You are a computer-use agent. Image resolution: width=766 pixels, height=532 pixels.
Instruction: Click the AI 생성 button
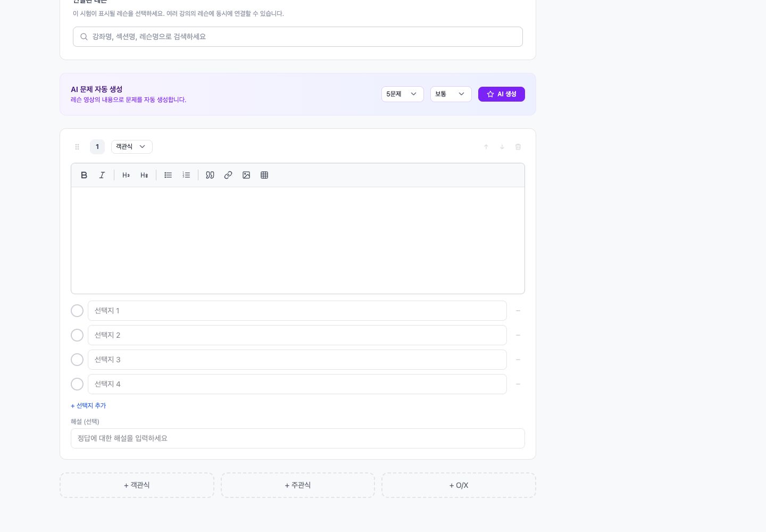[502, 94]
